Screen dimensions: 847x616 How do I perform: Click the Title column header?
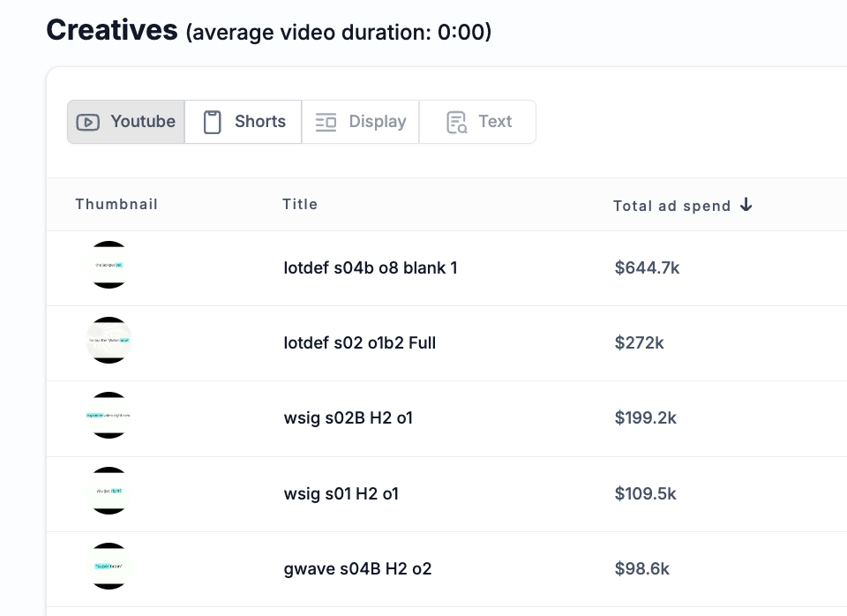(x=300, y=204)
